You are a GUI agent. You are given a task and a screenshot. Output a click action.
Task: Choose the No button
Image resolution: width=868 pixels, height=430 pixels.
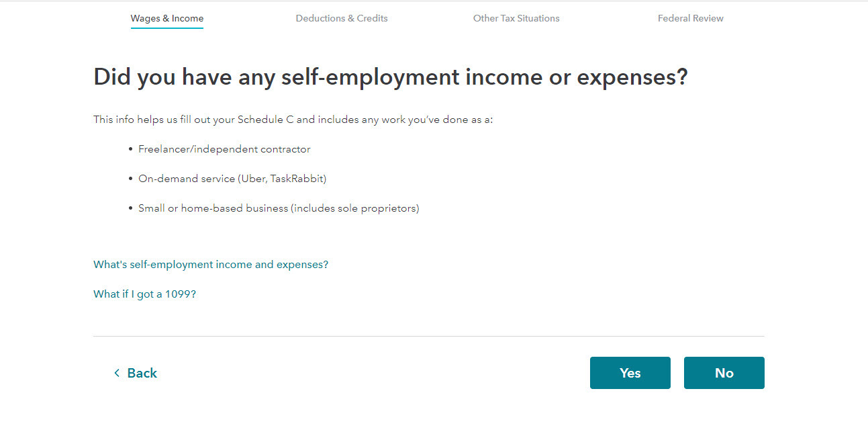pos(724,373)
